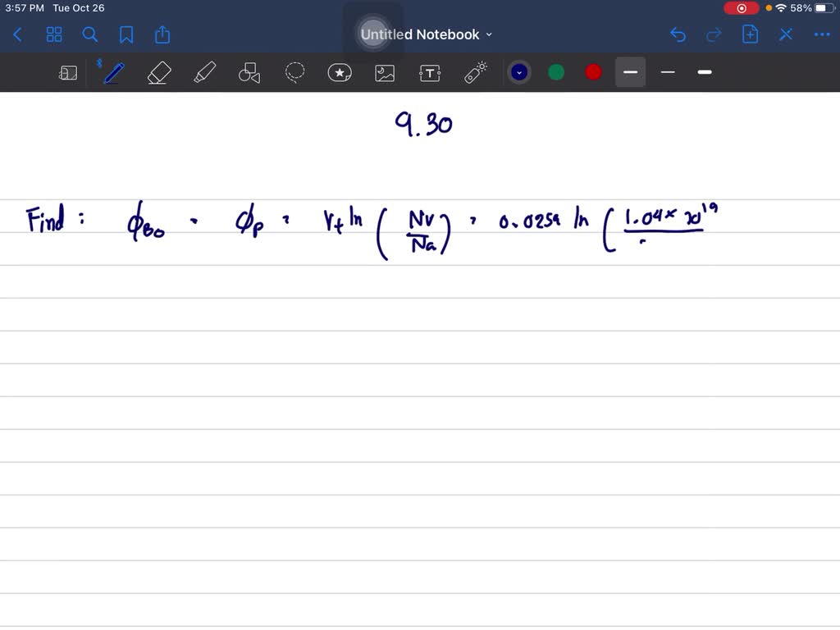Bookmark the current page

coord(126,34)
